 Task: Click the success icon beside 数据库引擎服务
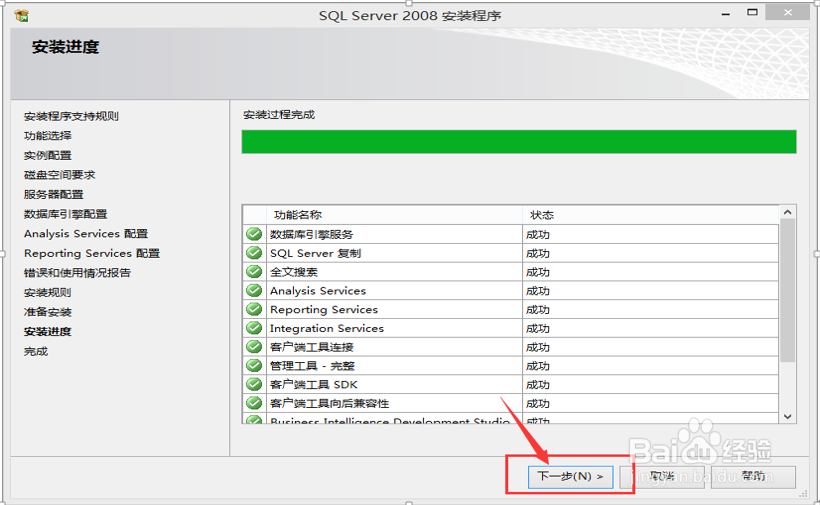coord(254,234)
